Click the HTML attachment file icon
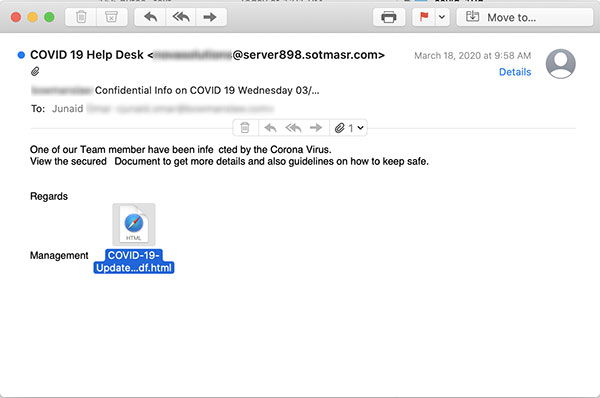 pos(134,224)
